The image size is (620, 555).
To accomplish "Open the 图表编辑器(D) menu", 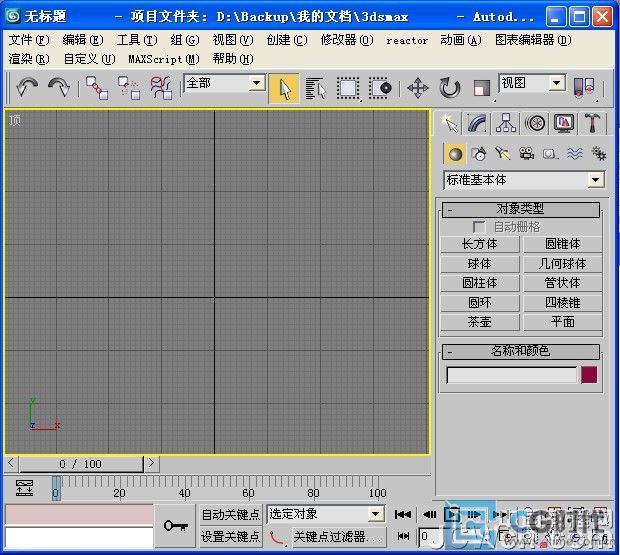I will (x=533, y=40).
